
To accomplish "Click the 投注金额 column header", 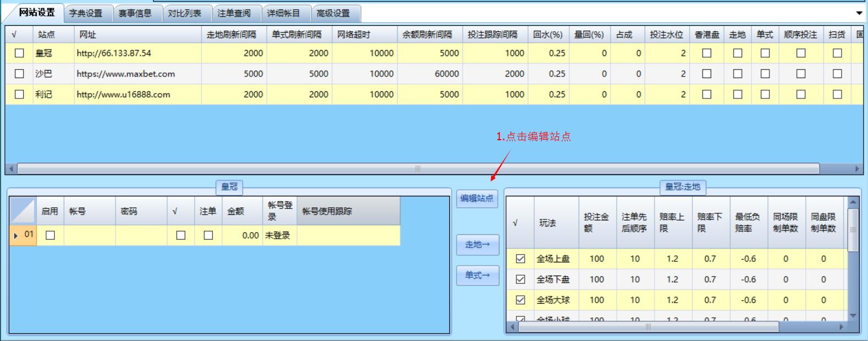I will [597, 223].
